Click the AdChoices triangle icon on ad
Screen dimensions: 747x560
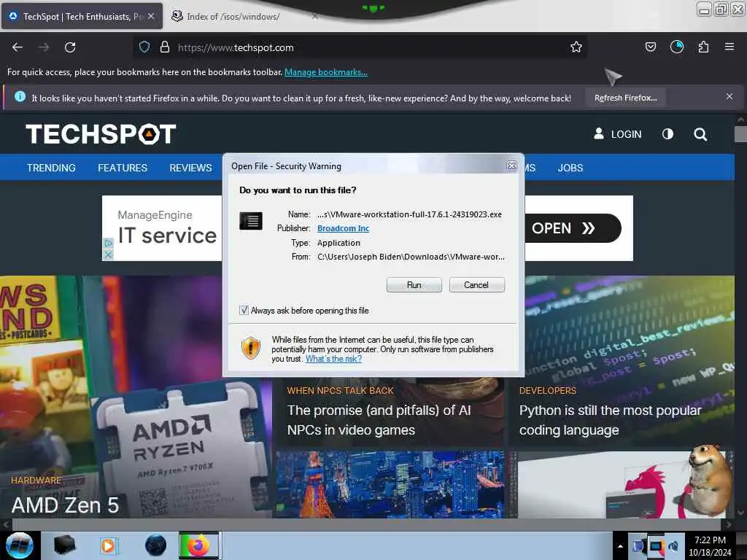(x=108, y=243)
